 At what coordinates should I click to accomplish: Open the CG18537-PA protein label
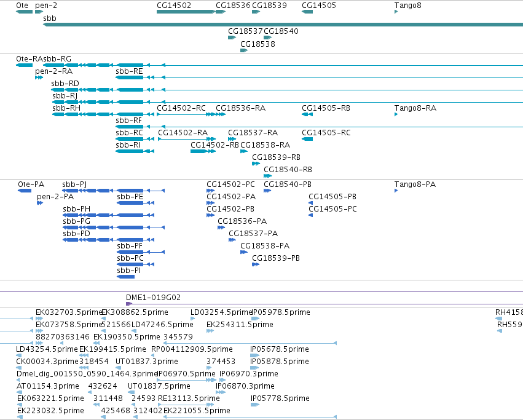pos(253,234)
